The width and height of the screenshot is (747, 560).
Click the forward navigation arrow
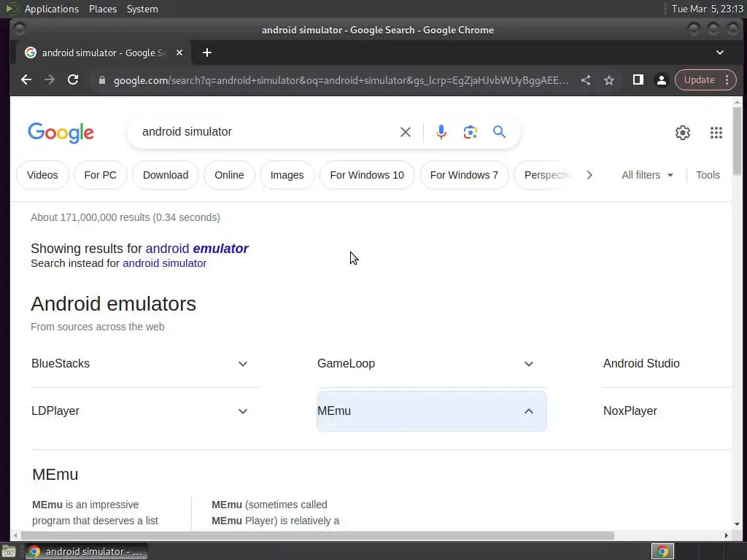click(50, 80)
